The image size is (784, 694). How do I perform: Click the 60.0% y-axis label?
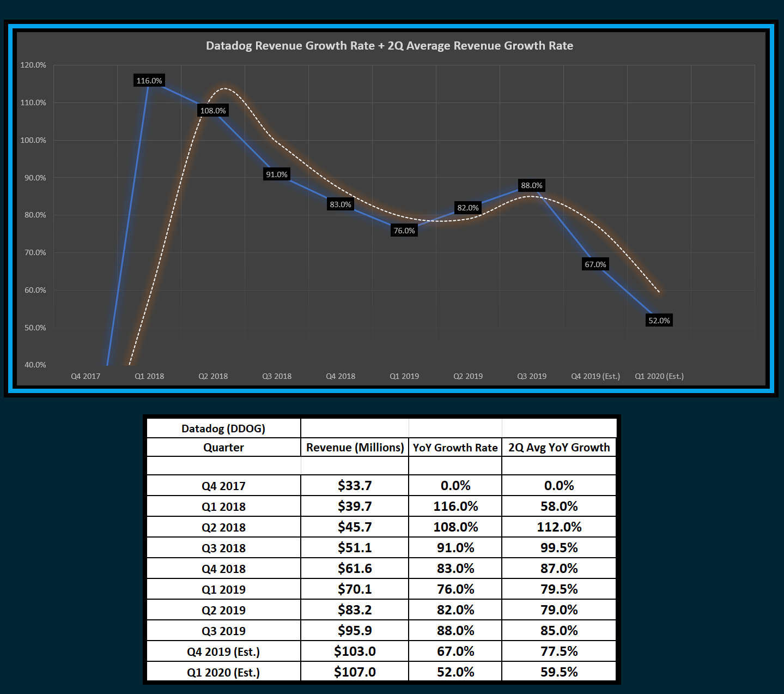(35, 290)
